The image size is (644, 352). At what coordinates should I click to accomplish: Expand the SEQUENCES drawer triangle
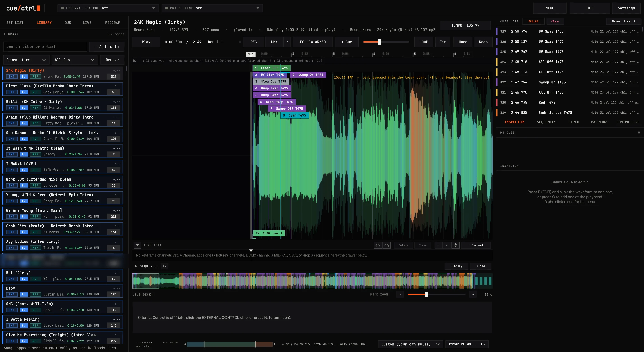(x=136, y=266)
